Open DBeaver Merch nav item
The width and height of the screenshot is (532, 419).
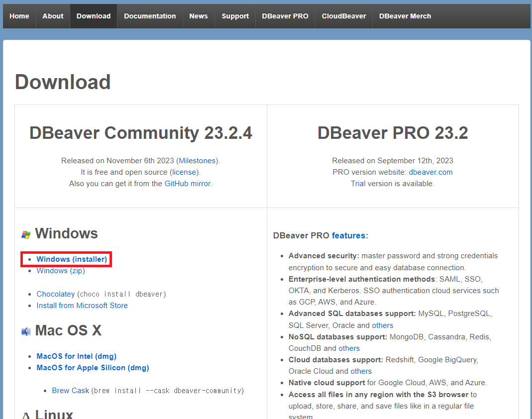[405, 16]
